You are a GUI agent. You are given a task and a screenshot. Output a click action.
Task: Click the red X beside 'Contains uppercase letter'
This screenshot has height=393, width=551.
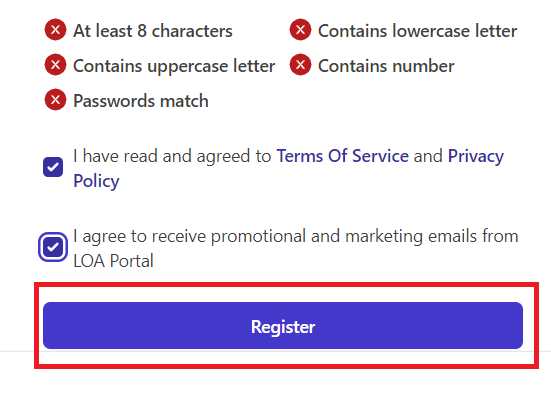[x=55, y=65]
